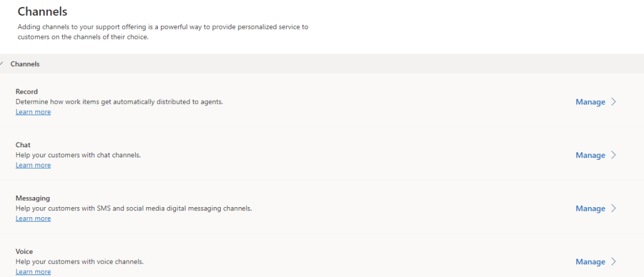Click the Channels page heading
The height and width of the screenshot is (277, 644).
point(42,11)
